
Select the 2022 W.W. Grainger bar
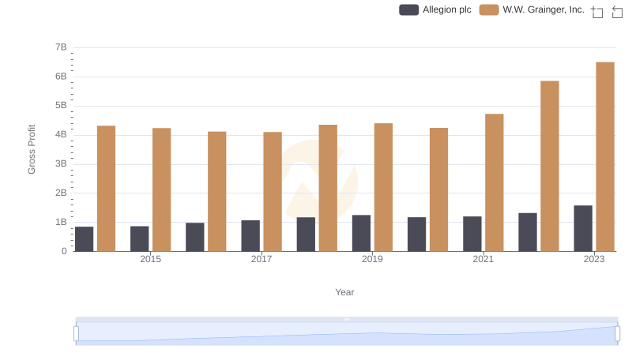[x=549, y=167]
